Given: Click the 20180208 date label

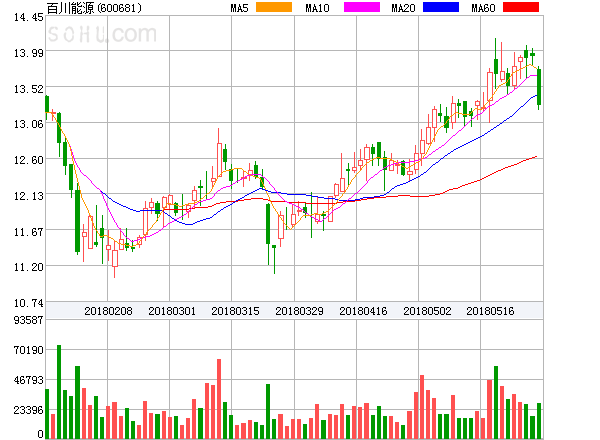Looking at the screenshot, I should click(108, 311).
